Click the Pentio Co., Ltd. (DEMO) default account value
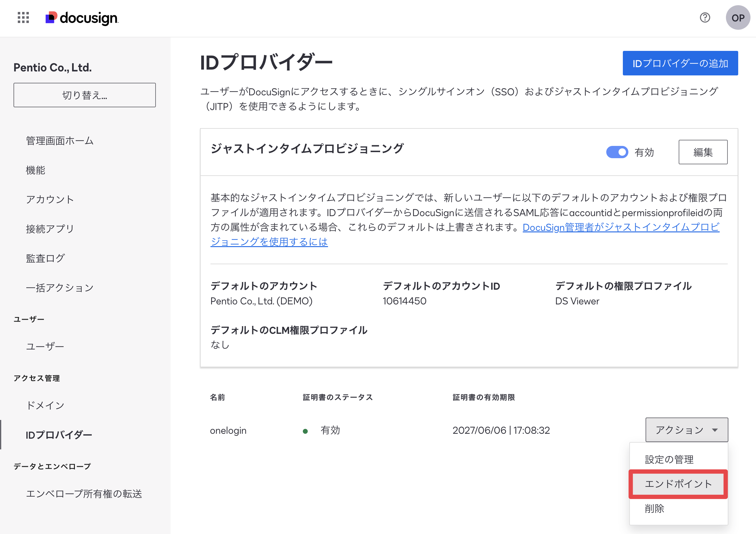The height and width of the screenshot is (534, 756). pos(261,301)
